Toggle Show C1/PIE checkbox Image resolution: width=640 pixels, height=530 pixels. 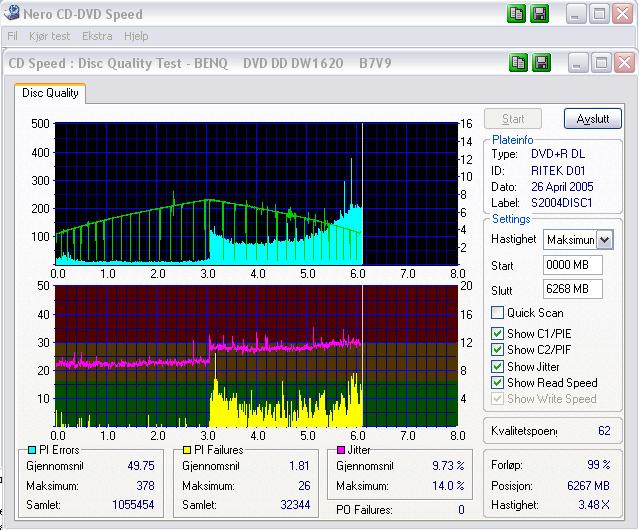497,334
